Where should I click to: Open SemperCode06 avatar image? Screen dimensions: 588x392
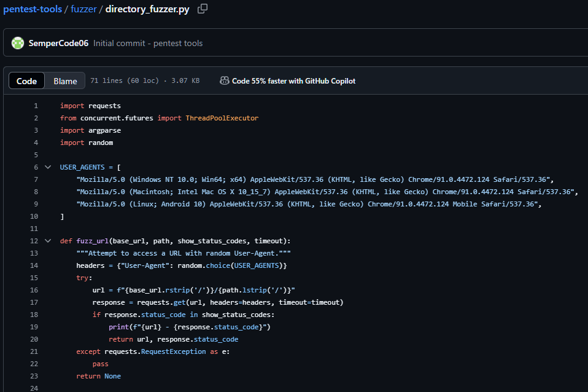click(x=18, y=43)
